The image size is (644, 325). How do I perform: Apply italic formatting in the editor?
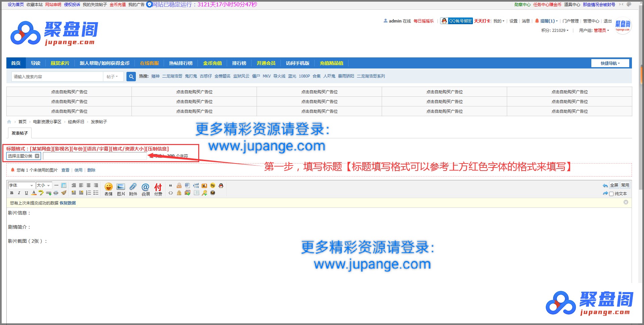(19, 193)
